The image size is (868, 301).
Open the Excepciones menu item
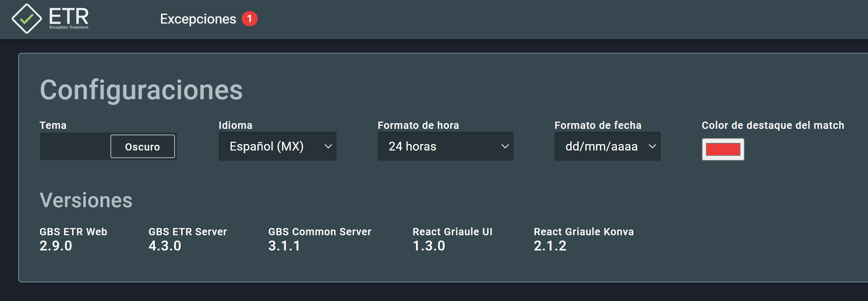(x=198, y=19)
